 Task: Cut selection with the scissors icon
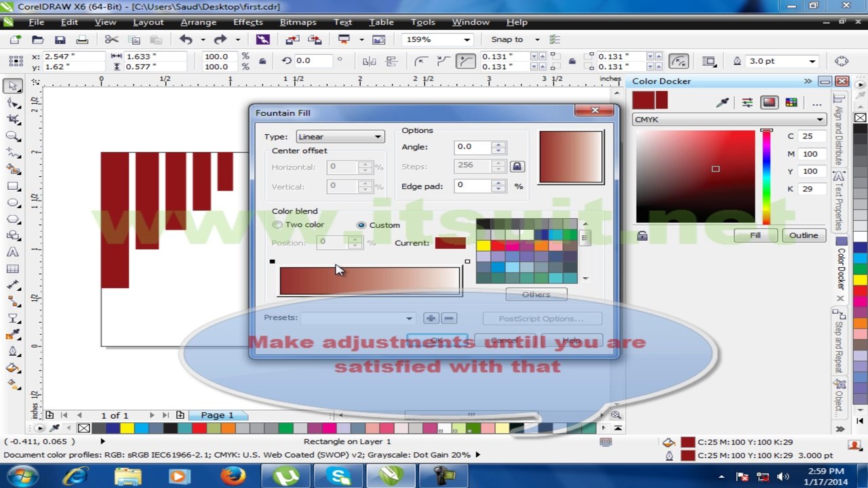point(112,40)
